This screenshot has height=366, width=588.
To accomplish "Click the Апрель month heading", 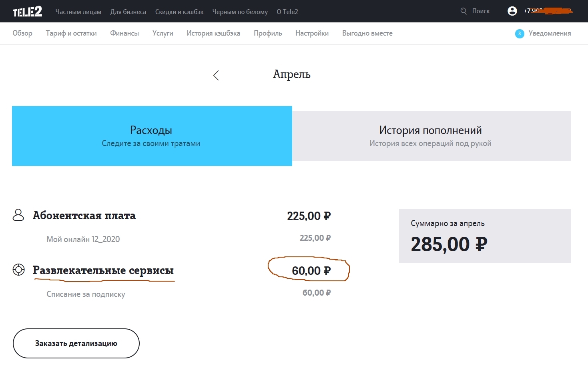I will 292,74.
